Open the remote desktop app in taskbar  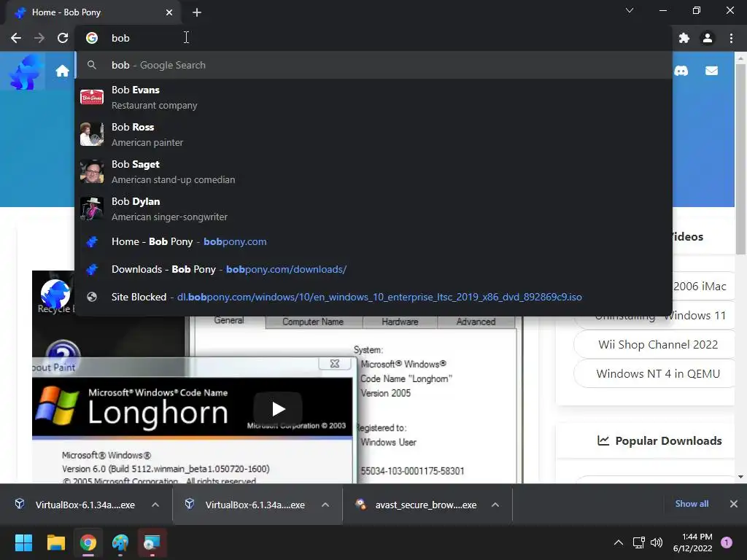pyautogui.click(x=152, y=542)
